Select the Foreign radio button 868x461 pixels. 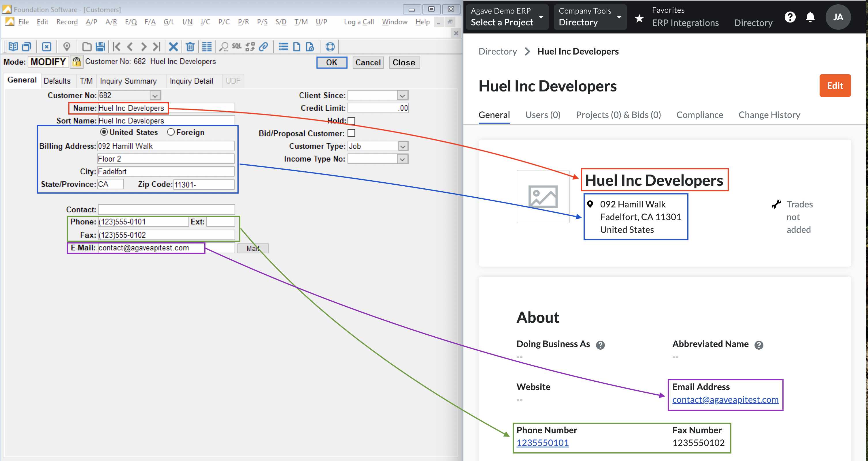pos(171,132)
